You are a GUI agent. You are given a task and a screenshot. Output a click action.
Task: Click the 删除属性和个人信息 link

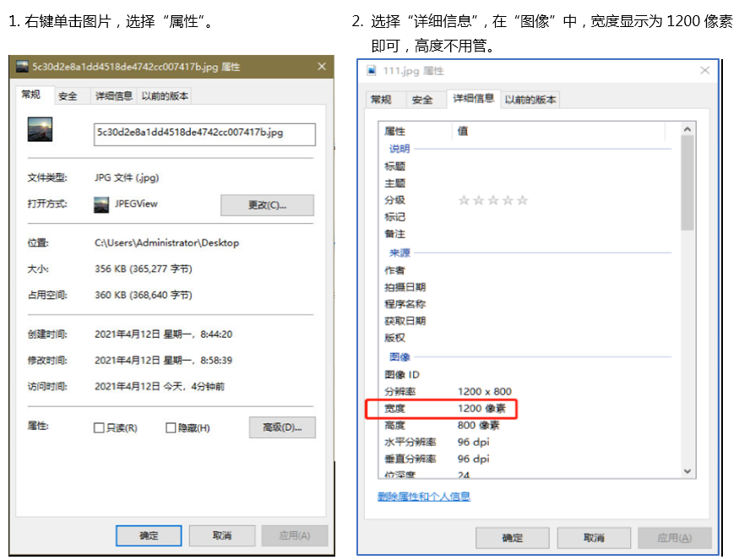pyautogui.click(x=424, y=497)
